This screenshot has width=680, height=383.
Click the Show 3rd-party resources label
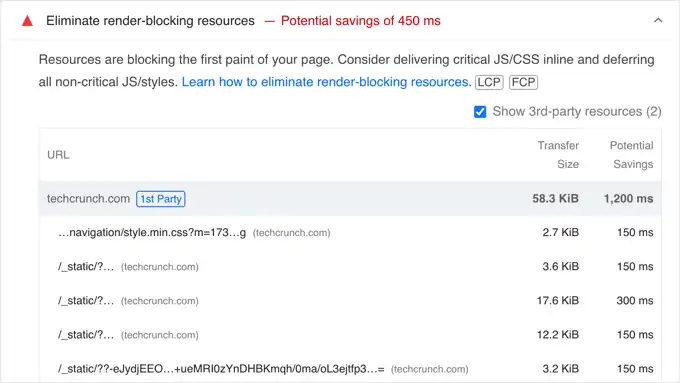pos(577,112)
